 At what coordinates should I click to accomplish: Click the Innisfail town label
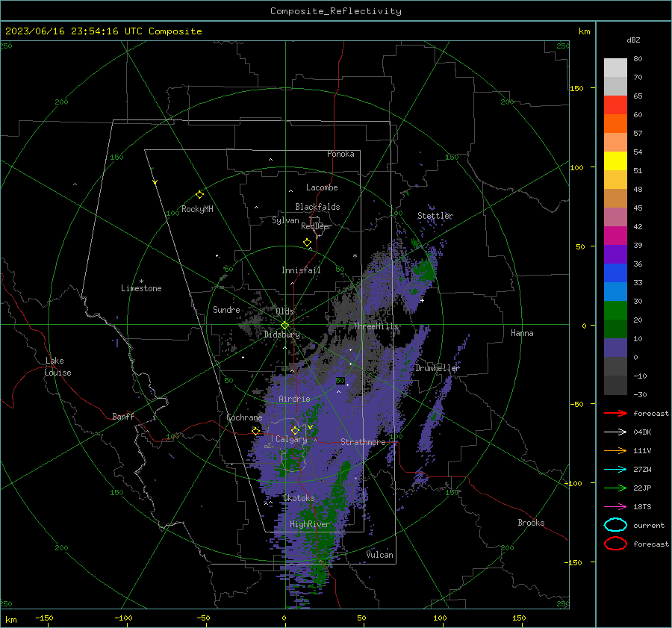(x=301, y=270)
